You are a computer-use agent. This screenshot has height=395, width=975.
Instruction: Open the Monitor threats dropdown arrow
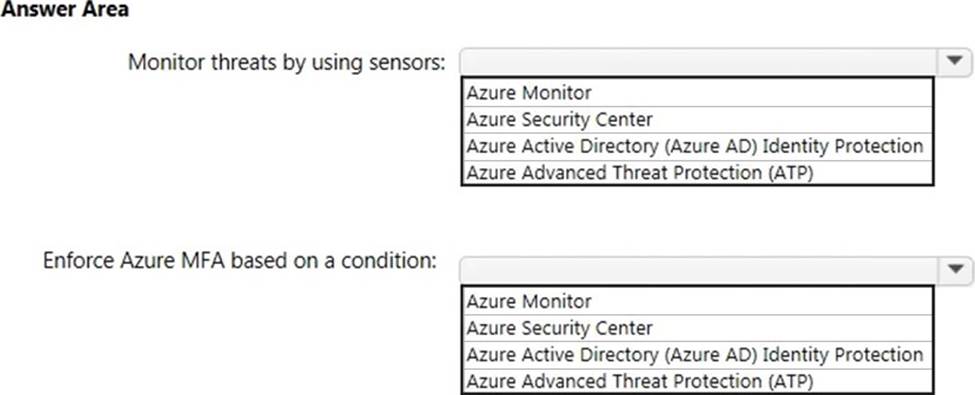point(955,62)
